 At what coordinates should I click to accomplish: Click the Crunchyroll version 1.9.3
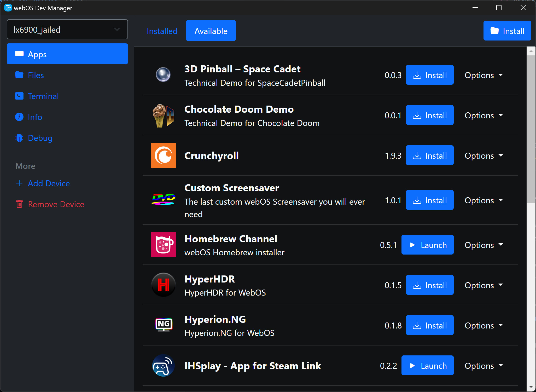[393, 155]
